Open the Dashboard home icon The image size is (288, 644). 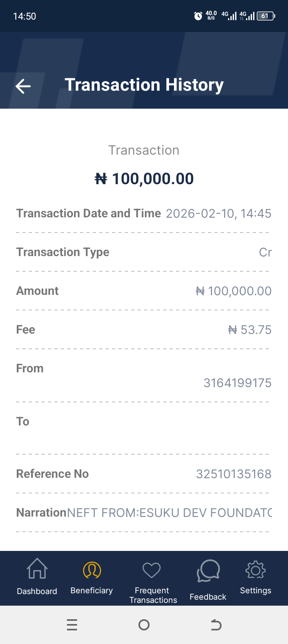(x=37, y=569)
